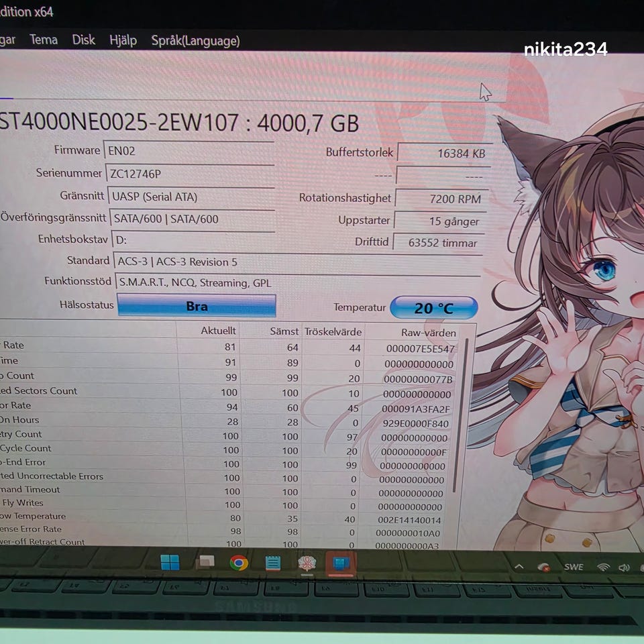Viewport: 644px width, 644px height.
Task: Open the Hjälp menu
Action: (123, 40)
